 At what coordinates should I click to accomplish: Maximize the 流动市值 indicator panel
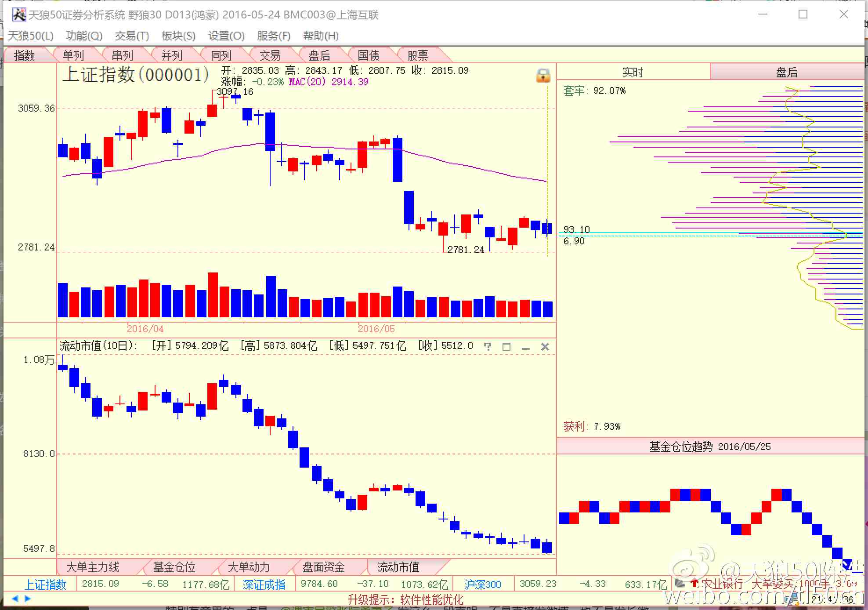[506, 346]
